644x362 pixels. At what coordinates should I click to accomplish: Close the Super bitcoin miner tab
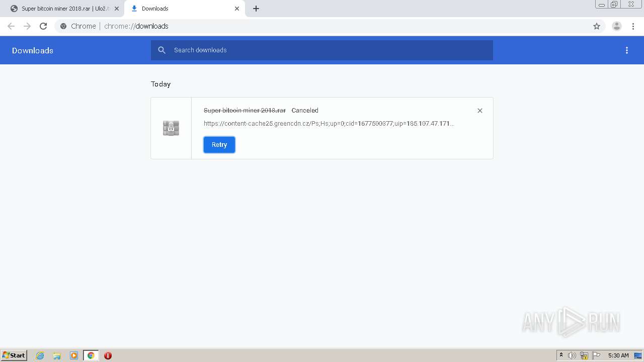(117, 9)
